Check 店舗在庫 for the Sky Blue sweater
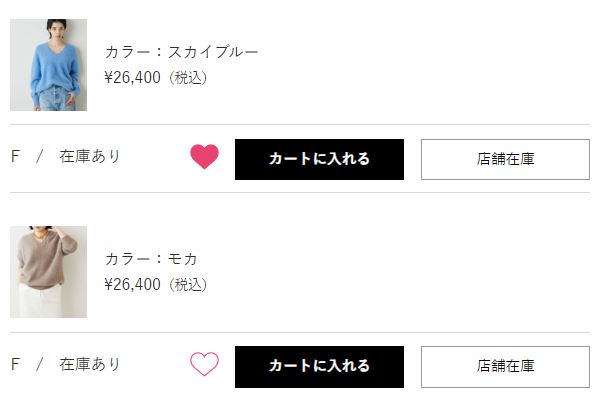The width and height of the screenshot is (601, 397). pyautogui.click(x=505, y=159)
